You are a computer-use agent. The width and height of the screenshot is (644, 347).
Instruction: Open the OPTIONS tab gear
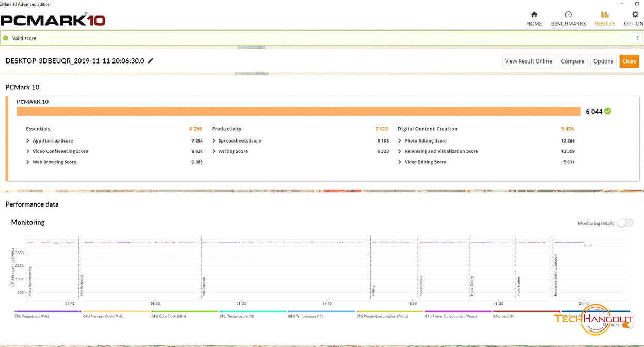635,19
